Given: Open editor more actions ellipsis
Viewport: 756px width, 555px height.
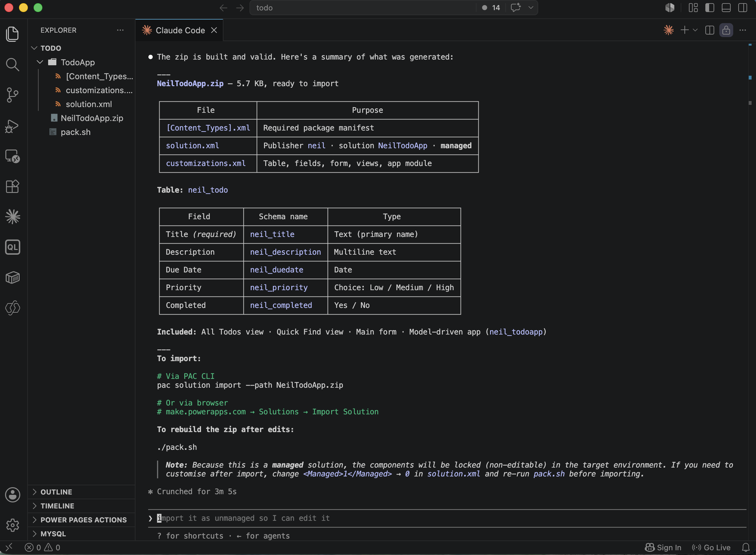Looking at the screenshot, I should (742, 30).
